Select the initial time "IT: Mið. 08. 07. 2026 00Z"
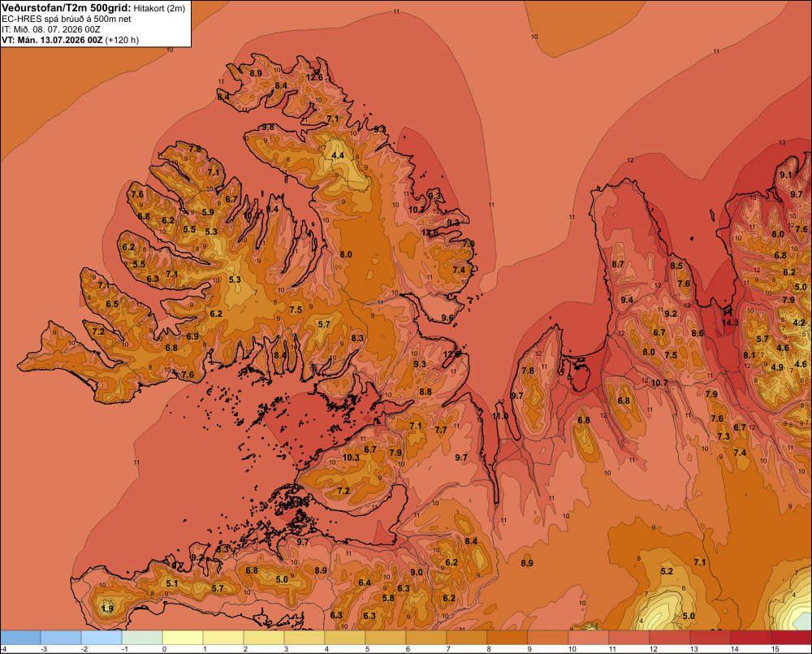 (x=50, y=29)
